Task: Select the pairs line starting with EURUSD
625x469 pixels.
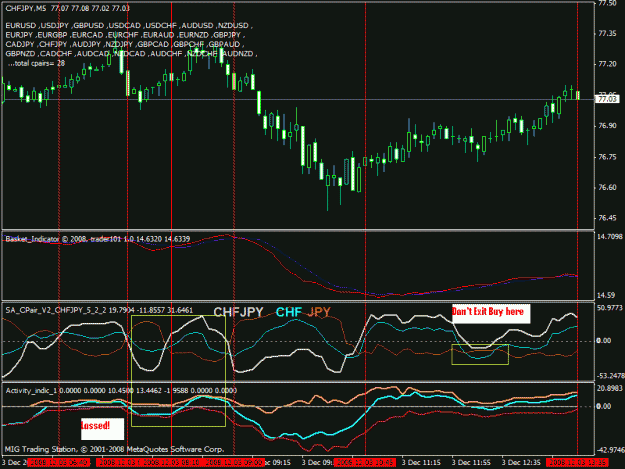Action: [x=129, y=26]
